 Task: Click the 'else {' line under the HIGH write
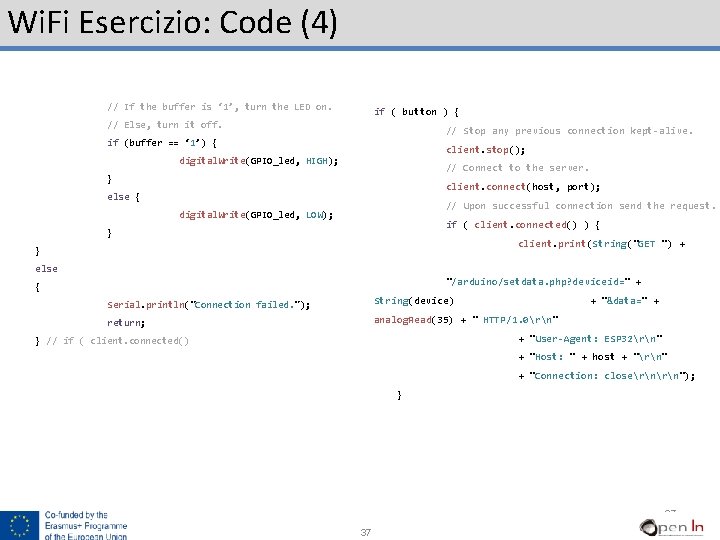123,197
